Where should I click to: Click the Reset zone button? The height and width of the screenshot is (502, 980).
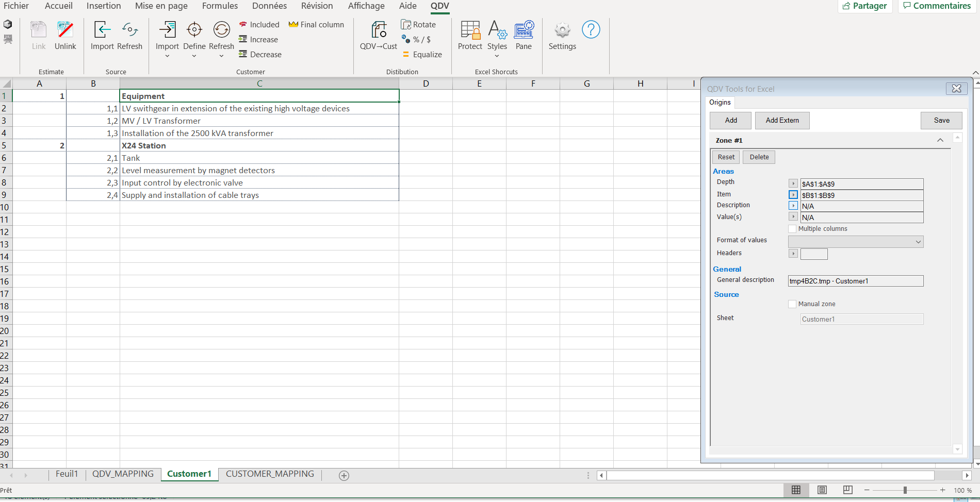[x=726, y=157]
